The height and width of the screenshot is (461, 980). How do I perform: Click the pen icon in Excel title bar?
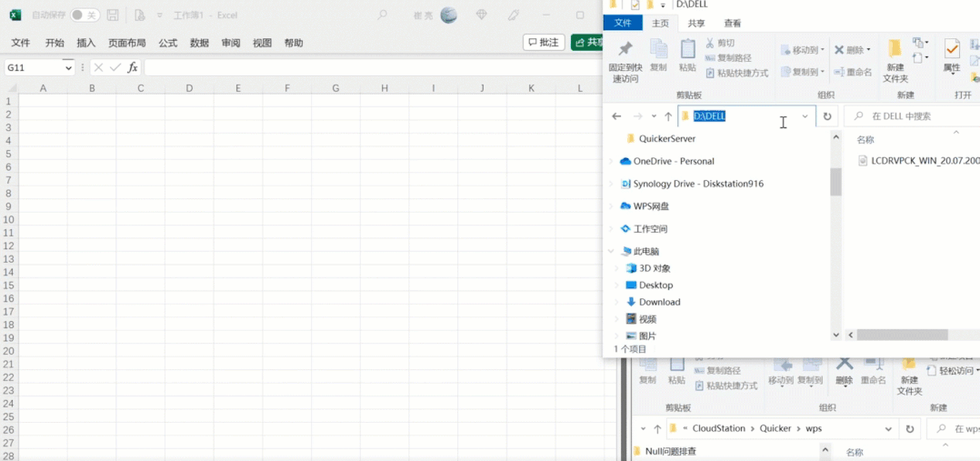point(514,15)
